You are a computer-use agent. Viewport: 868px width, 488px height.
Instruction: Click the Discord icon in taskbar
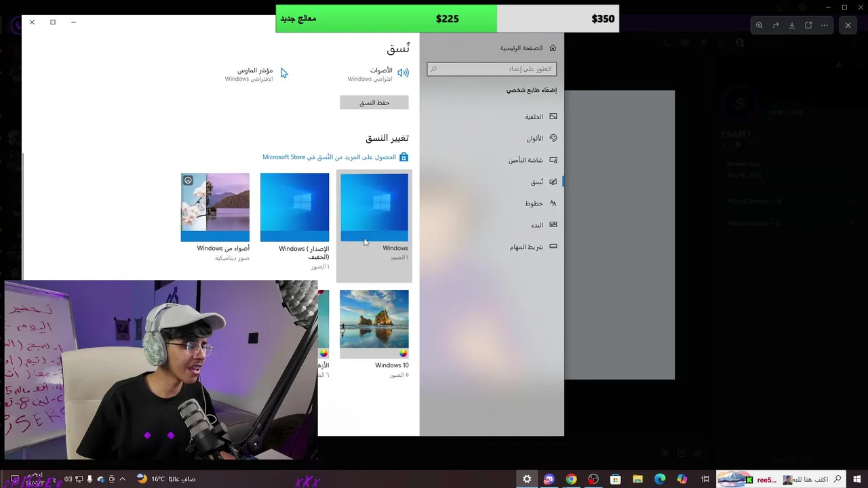click(x=549, y=479)
